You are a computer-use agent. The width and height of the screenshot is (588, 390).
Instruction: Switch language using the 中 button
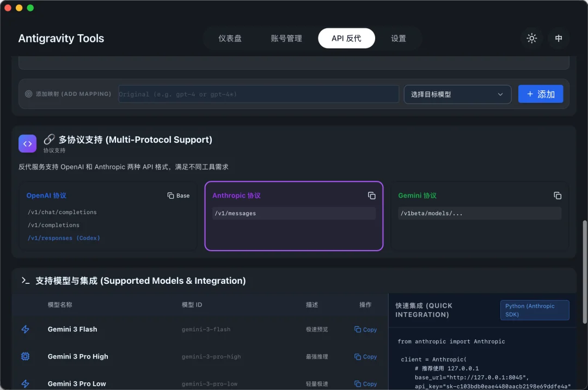[x=559, y=38]
